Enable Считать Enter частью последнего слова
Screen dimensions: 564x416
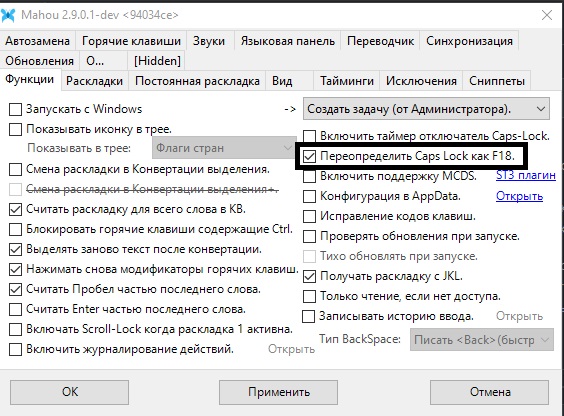click(x=15, y=309)
